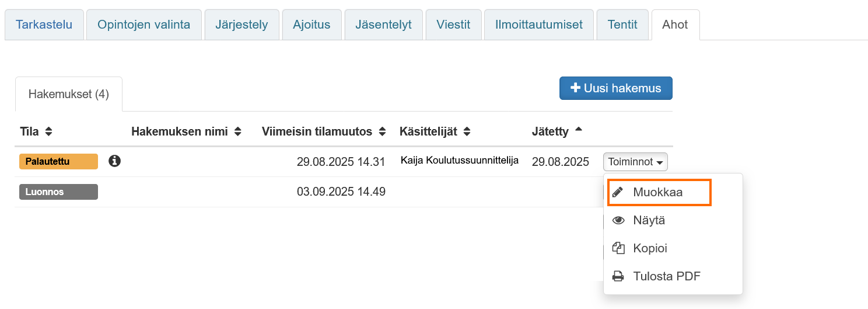Screen dimensions: 868x309
Task: Sort applications by Tila column arrows
Action: pos(48,132)
